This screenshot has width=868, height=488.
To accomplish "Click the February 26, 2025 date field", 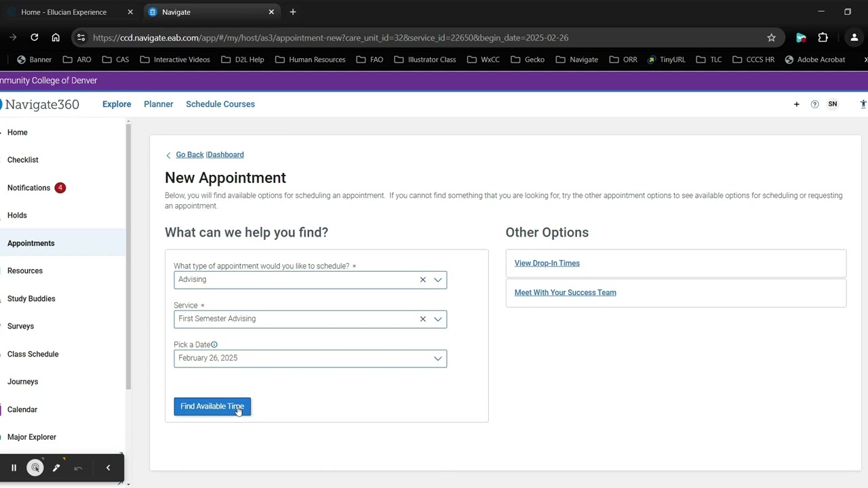I will (x=310, y=359).
